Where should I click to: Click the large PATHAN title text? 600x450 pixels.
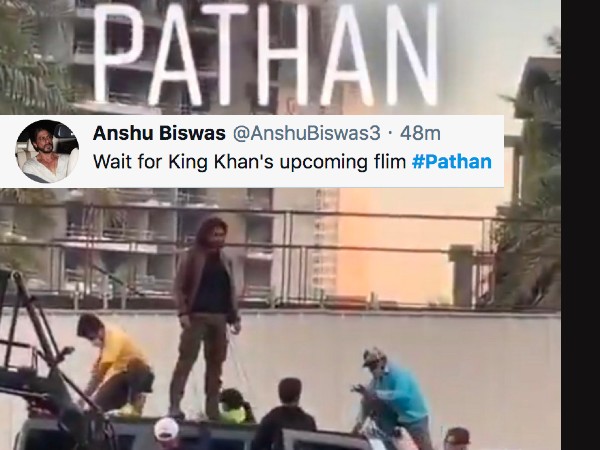pyautogui.click(x=266, y=55)
